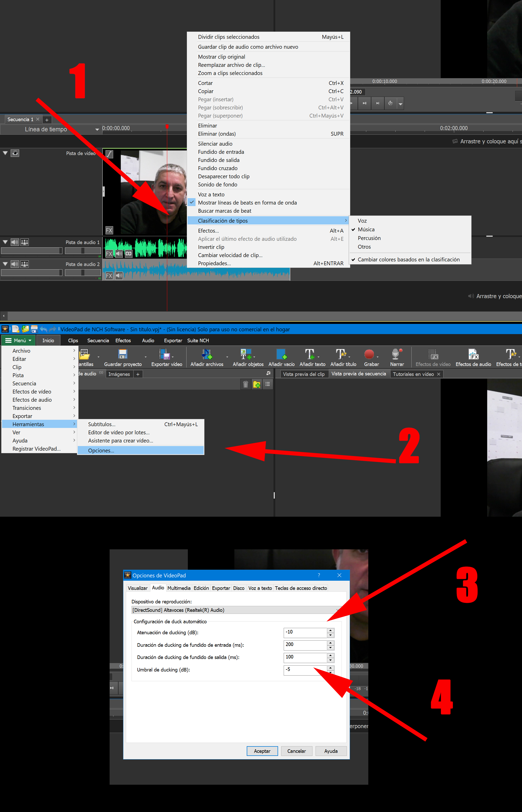The width and height of the screenshot is (522, 812).
Task: Mute Pista de audio 2 speaker toggle
Action: pyautogui.click(x=15, y=264)
